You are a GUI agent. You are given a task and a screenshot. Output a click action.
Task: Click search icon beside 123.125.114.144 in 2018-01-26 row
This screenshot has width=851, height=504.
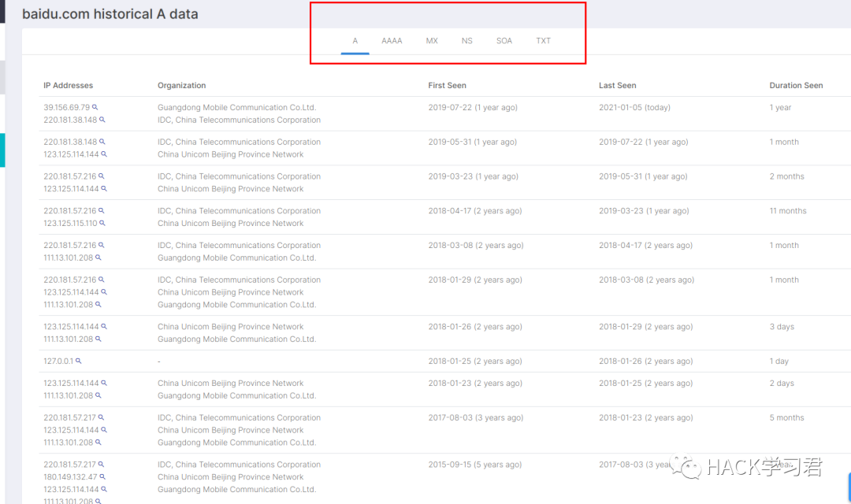[104, 327]
